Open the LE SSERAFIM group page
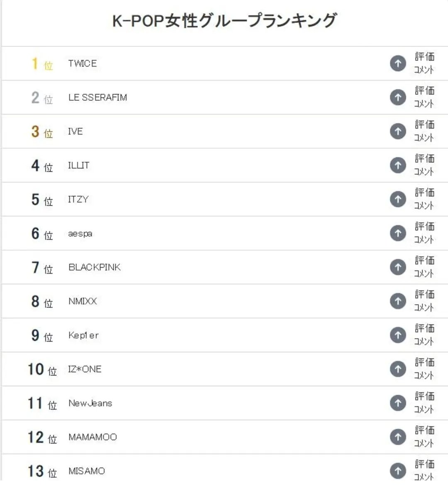This screenshot has width=448, height=485. 98,97
